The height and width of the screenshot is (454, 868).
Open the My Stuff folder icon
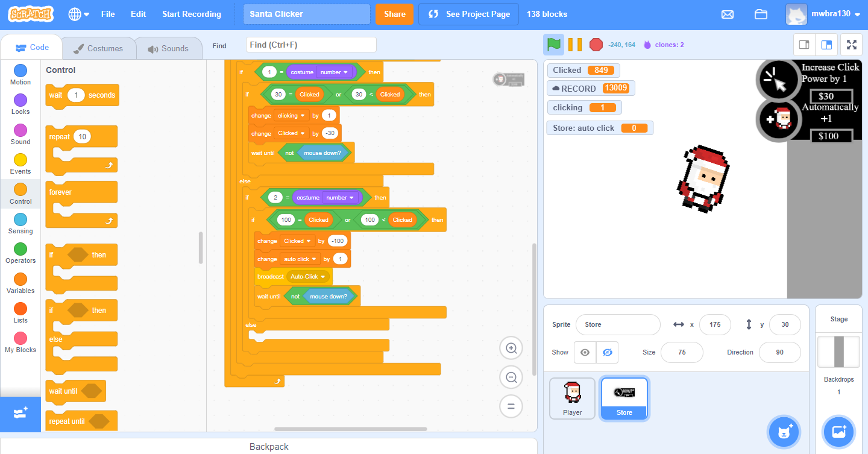point(761,14)
